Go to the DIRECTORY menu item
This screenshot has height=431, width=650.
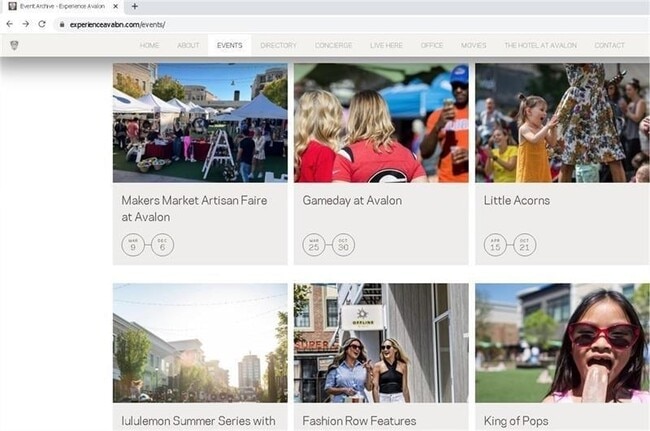(278, 45)
